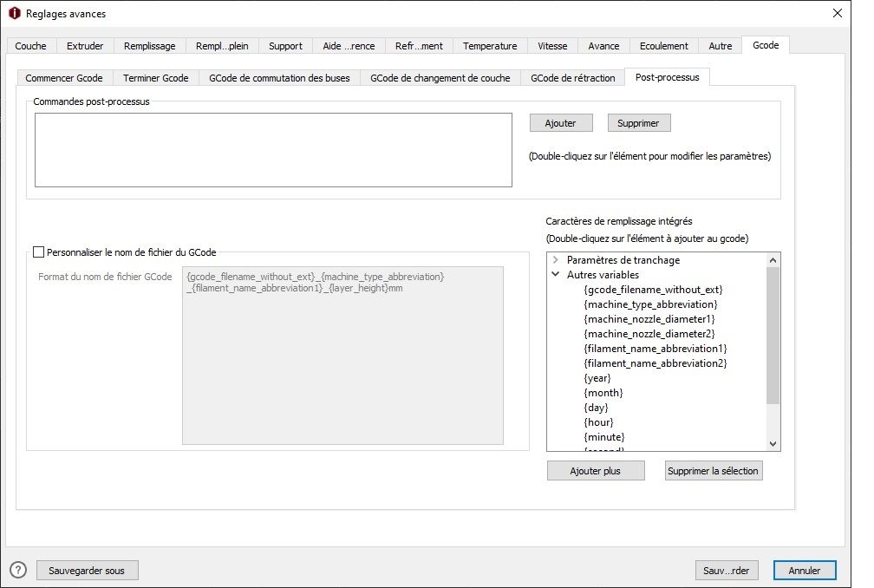Click the app icon in title bar

pyautogui.click(x=15, y=13)
